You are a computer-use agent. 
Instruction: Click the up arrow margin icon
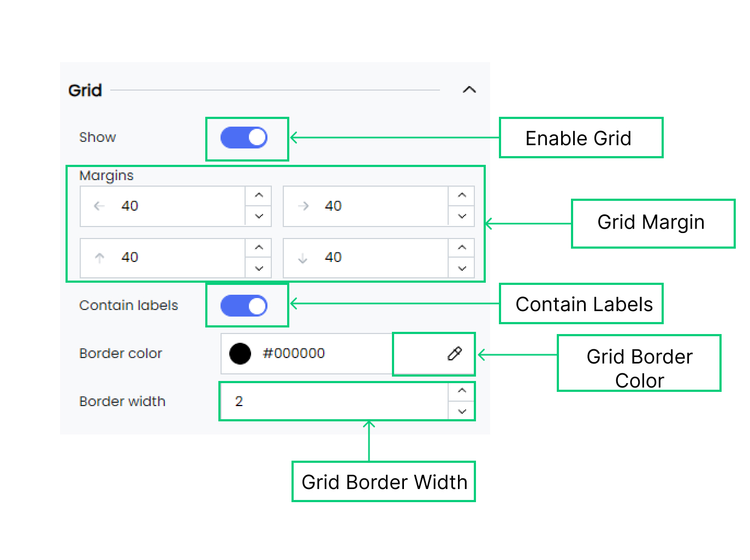pos(99,258)
